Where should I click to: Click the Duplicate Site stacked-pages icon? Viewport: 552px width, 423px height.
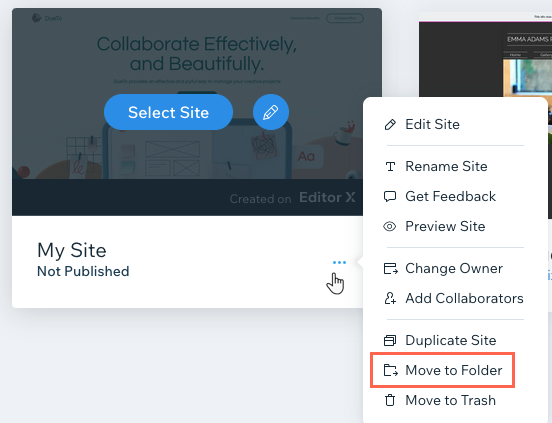coord(390,340)
